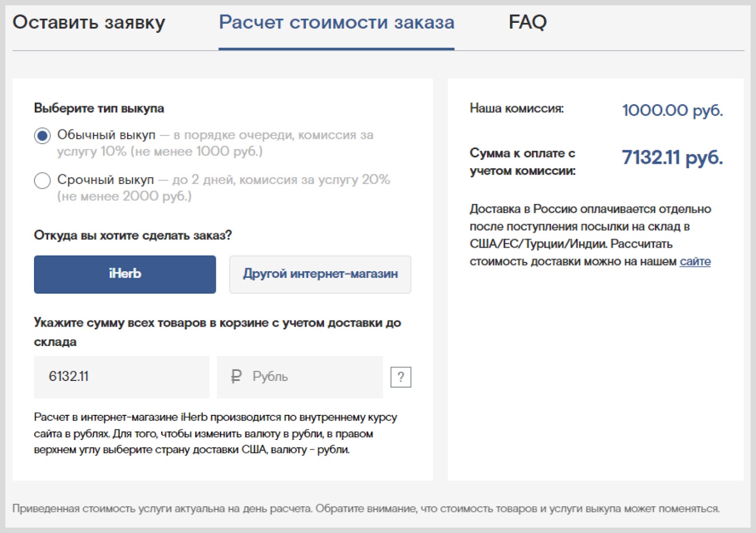The width and height of the screenshot is (756, 533).
Task: Click the amount field with 6132.11
Action: coord(121,377)
